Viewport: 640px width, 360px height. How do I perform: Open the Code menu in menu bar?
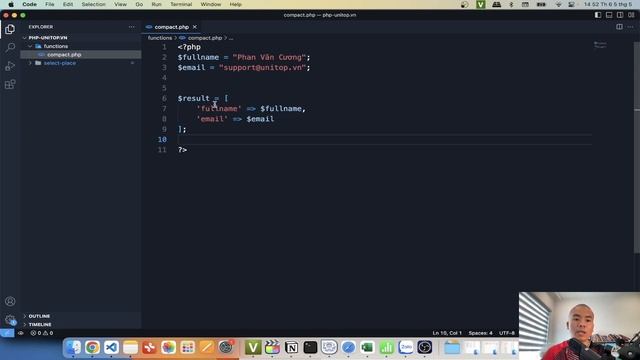click(x=29, y=4)
